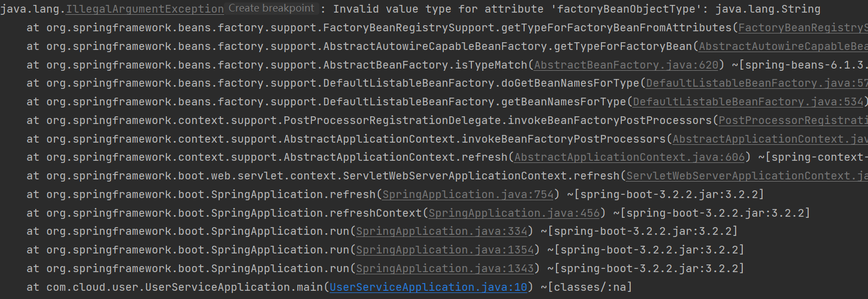Click the SpringApplication.refreshContext method text
The height and width of the screenshot is (299, 868).
(316, 213)
